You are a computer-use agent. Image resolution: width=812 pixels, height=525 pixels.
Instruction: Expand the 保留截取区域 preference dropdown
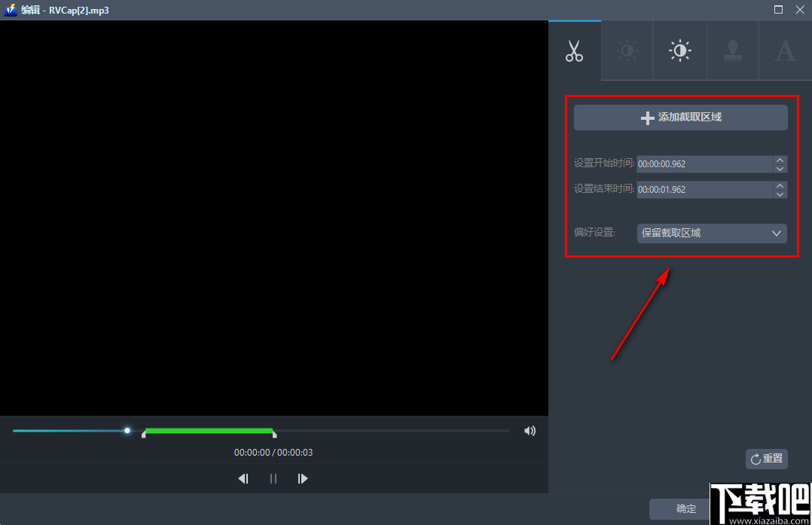(712, 233)
